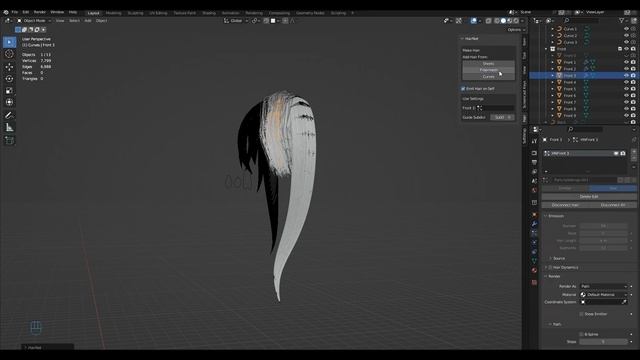The width and height of the screenshot is (640, 360).
Task: Switch to solid viewport shading
Action: pyautogui.click(x=503, y=20)
